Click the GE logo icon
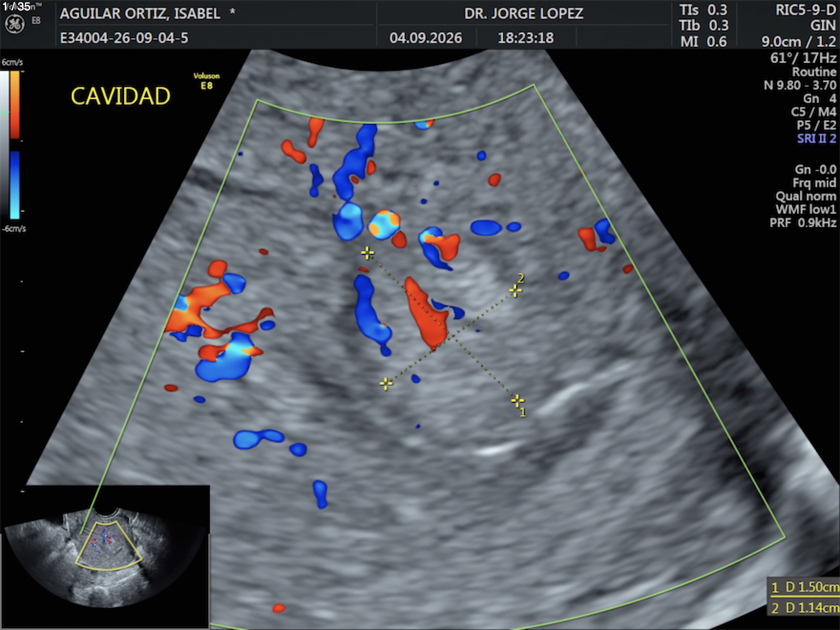The height and width of the screenshot is (630, 840). click(14, 24)
